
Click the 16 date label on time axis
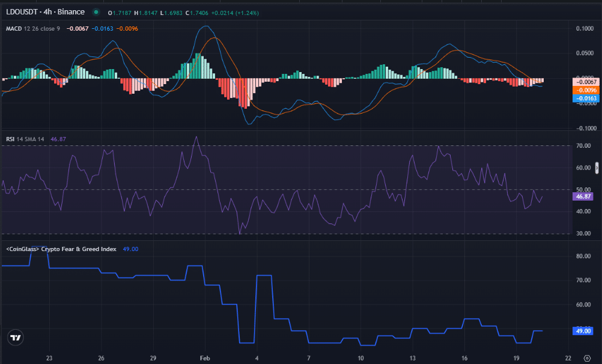[x=464, y=357]
